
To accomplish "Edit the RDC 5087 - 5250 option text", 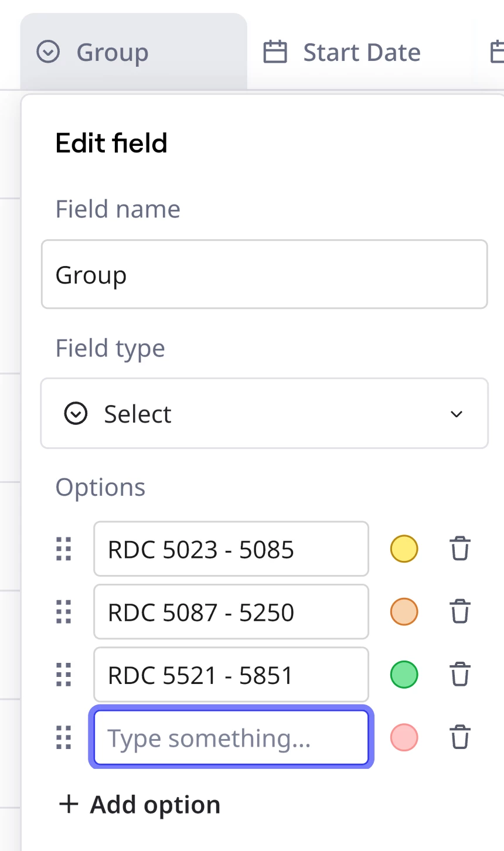I will [x=231, y=612].
